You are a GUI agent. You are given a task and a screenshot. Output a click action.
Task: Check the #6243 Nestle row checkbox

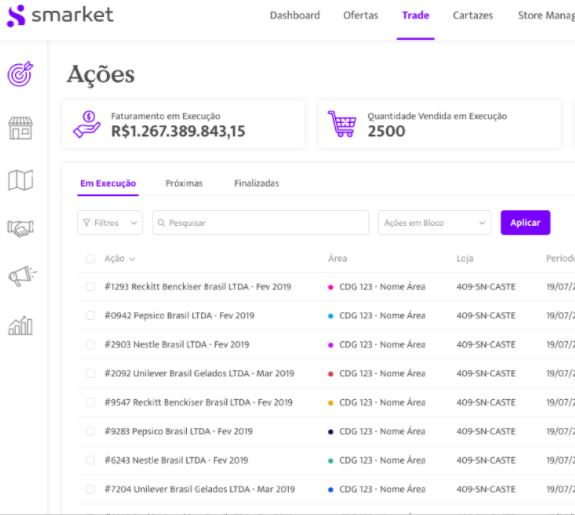point(90,460)
